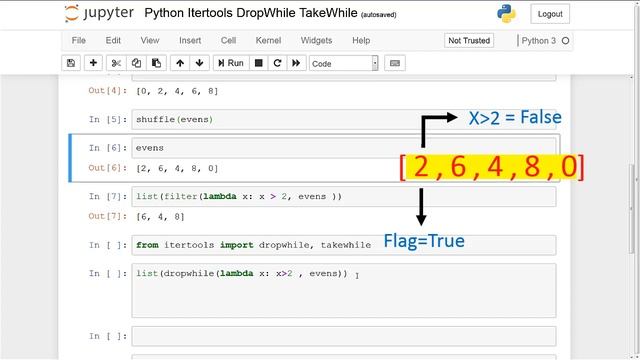Move selected cell up arrow

pos(180,63)
